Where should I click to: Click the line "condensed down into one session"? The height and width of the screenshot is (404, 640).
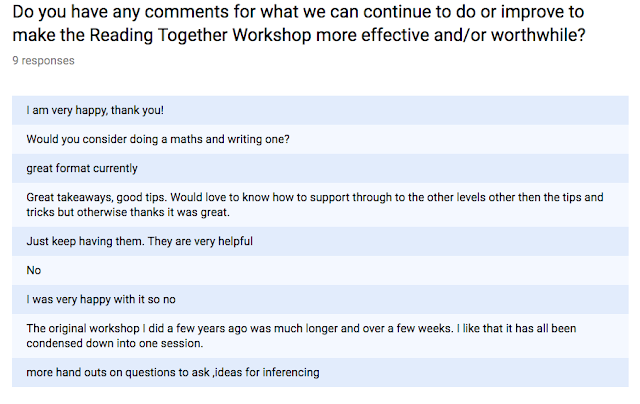point(113,343)
